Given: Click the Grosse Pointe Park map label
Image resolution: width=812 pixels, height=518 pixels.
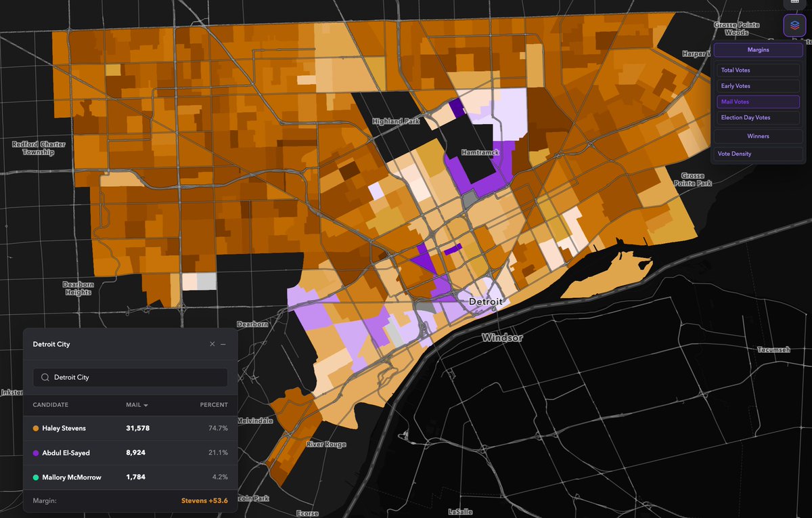Looking at the screenshot, I should tap(693, 179).
